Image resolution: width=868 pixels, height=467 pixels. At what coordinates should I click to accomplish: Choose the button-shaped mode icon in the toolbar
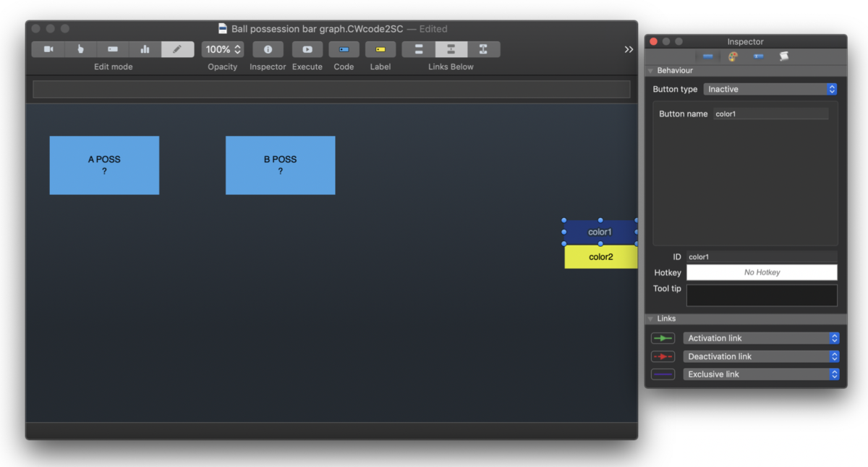tap(113, 49)
